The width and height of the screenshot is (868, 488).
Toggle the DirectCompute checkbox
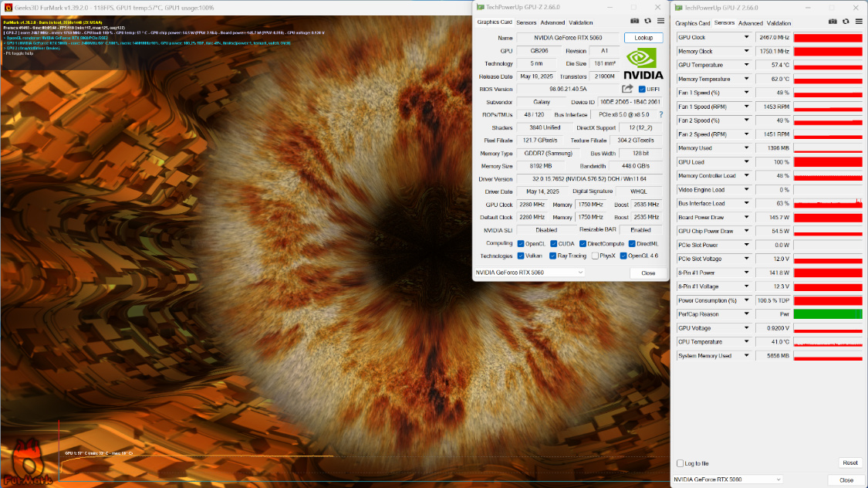point(583,244)
